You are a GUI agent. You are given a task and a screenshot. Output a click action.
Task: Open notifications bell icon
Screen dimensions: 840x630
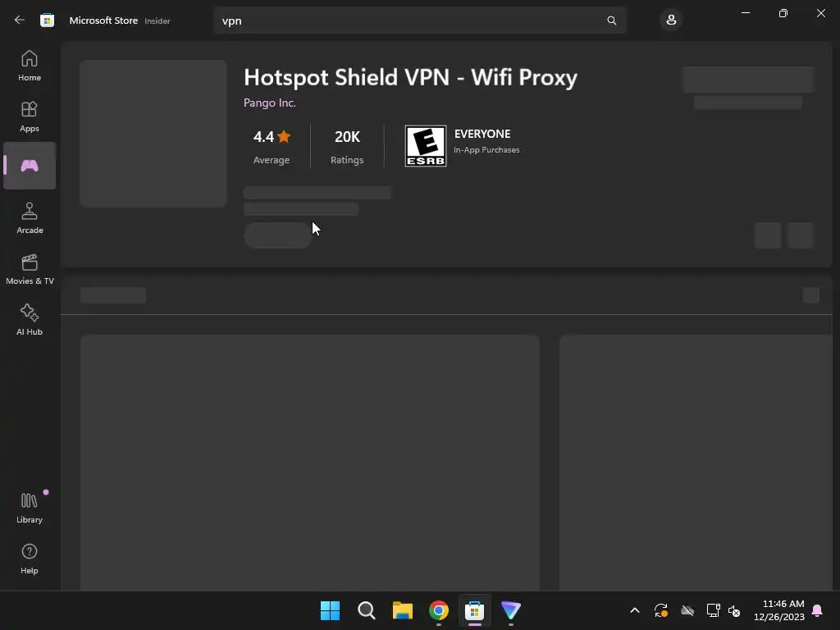click(818, 610)
